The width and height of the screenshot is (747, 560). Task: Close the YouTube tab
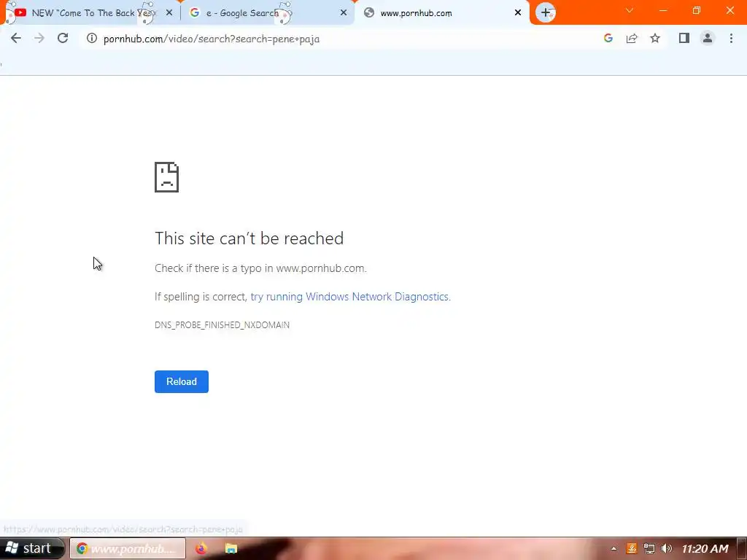(169, 13)
